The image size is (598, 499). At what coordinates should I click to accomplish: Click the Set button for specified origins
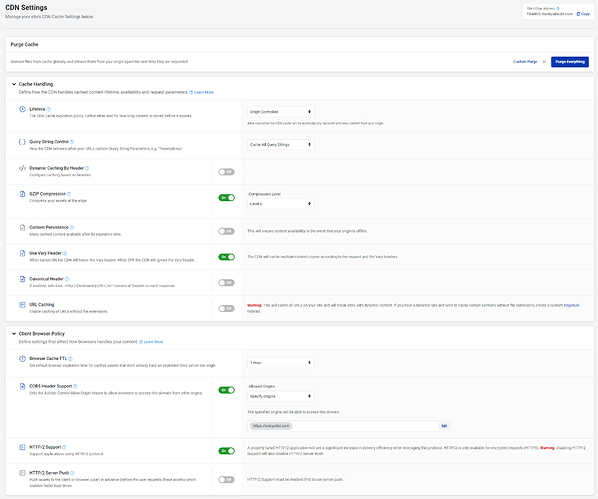click(x=444, y=426)
